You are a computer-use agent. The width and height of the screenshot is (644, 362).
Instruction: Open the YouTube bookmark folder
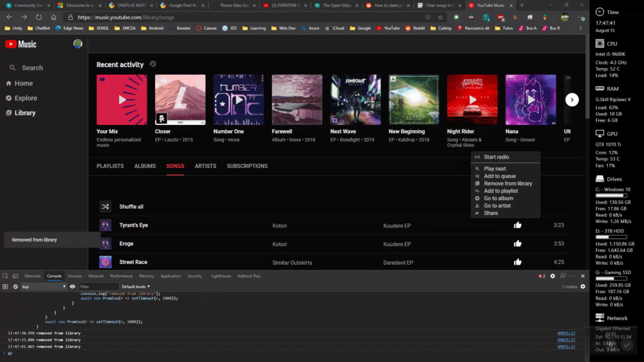pyautogui.click(x=388, y=28)
